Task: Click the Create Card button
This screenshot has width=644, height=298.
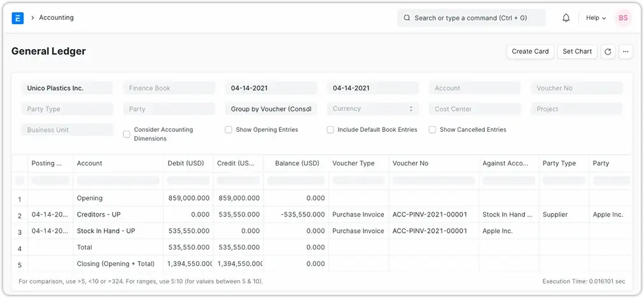Action: pos(530,52)
